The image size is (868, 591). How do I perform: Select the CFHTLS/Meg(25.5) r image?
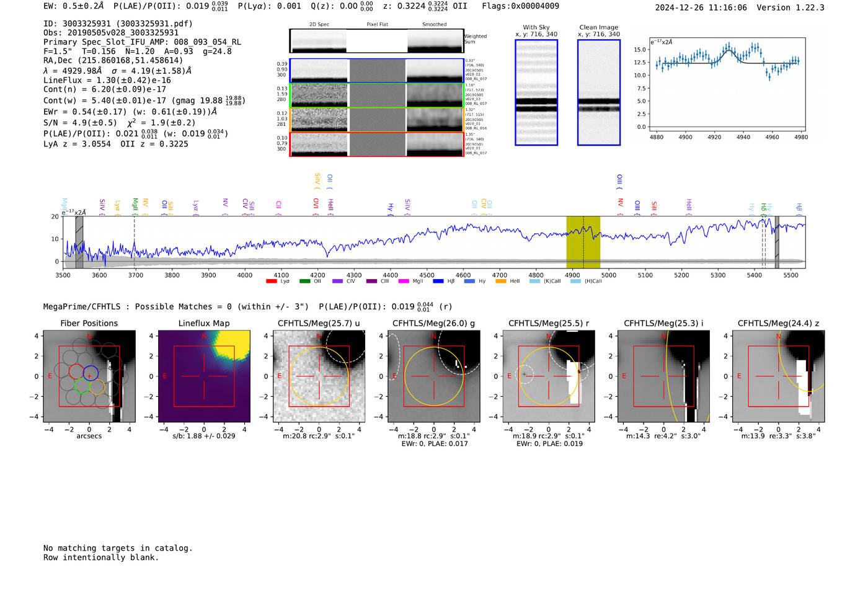549,376
